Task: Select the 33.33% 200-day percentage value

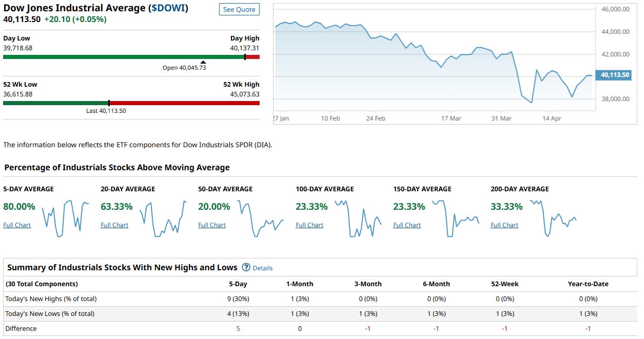Action: point(506,207)
